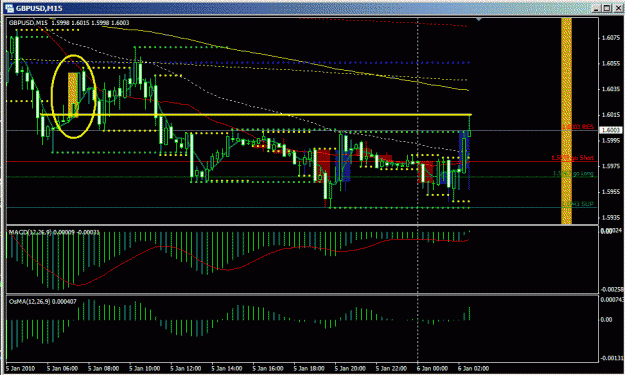The width and height of the screenshot is (625, 375).
Task: Select the red RES resistance level label
Action: point(578,127)
